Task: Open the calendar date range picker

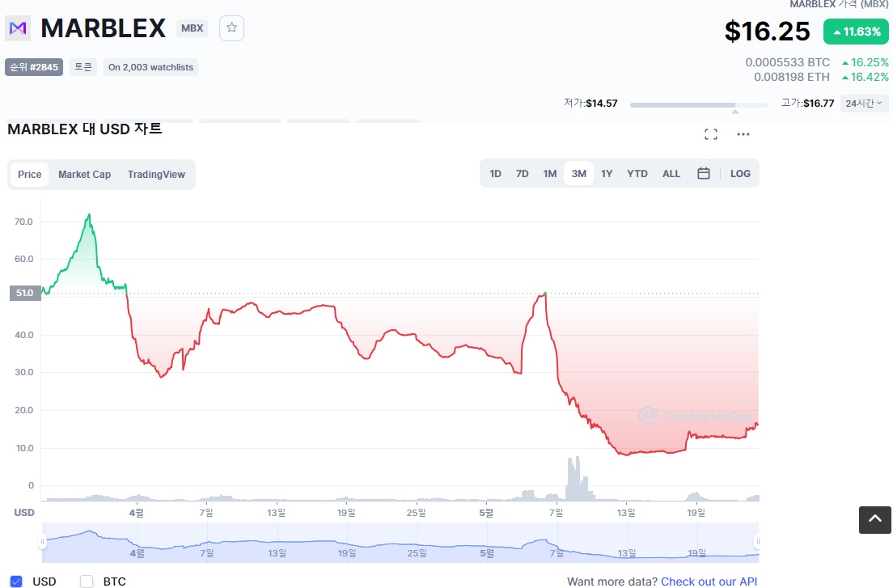Action: coord(704,174)
